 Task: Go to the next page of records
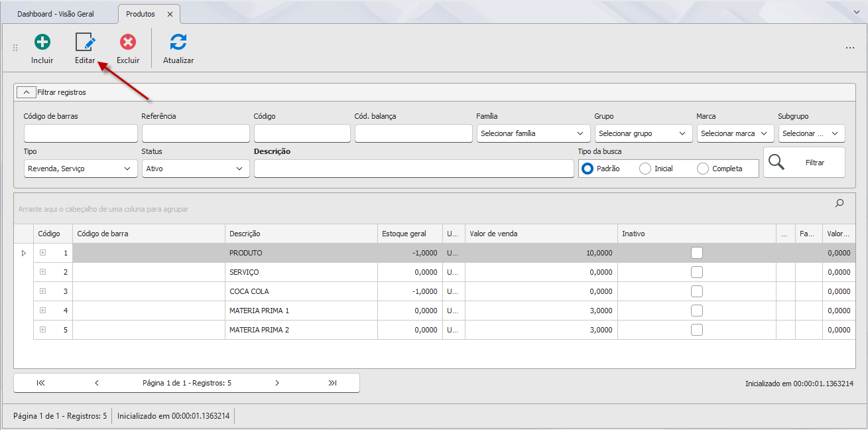pos(277,383)
